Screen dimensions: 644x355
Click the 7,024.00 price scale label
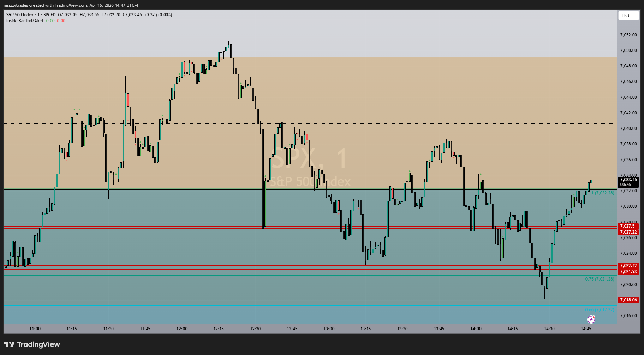pyautogui.click(x=628, y=253)
